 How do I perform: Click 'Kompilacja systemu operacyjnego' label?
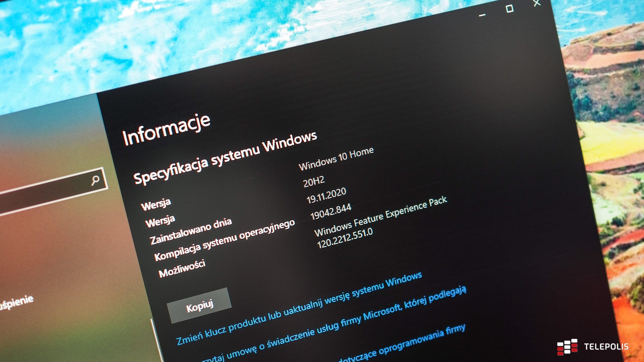click(224, 242)
